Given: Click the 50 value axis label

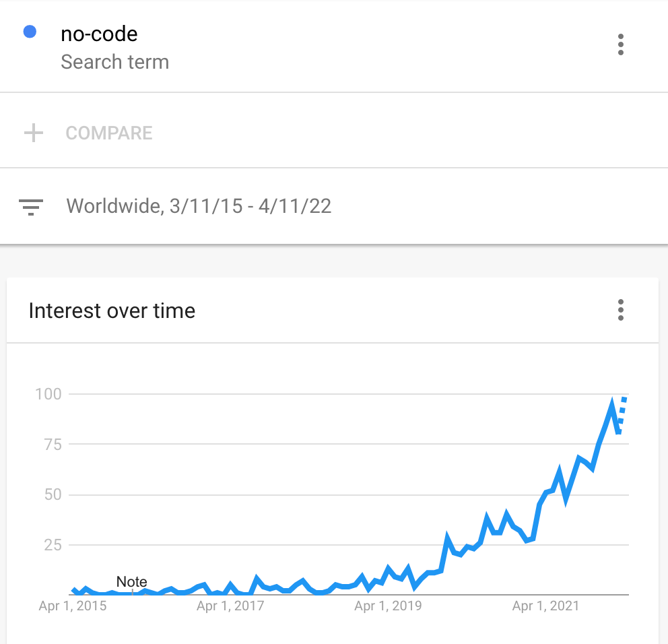Looking at the screenshot, I should pyautogui.click(x=53, y=494).
